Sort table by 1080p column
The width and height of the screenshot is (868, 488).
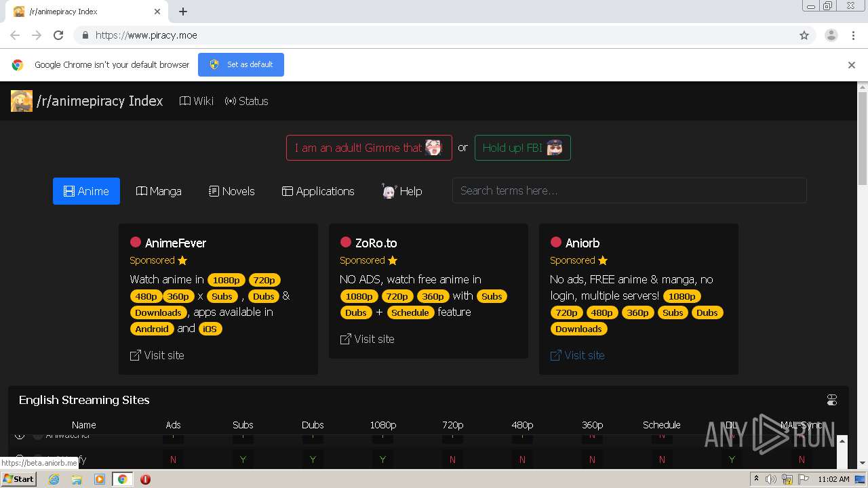[382, 425]
